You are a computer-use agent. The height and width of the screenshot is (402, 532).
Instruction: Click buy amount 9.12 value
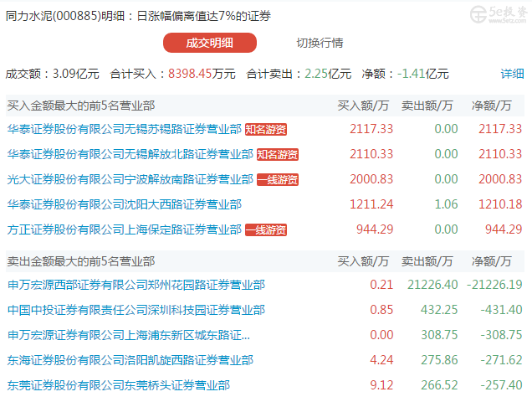(x=381, y=385)
